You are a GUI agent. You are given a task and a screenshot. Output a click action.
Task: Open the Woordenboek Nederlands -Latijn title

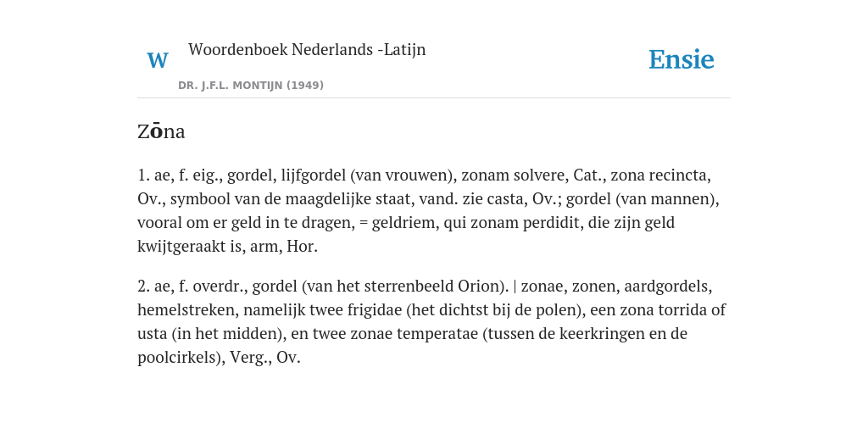click(307, 49)
